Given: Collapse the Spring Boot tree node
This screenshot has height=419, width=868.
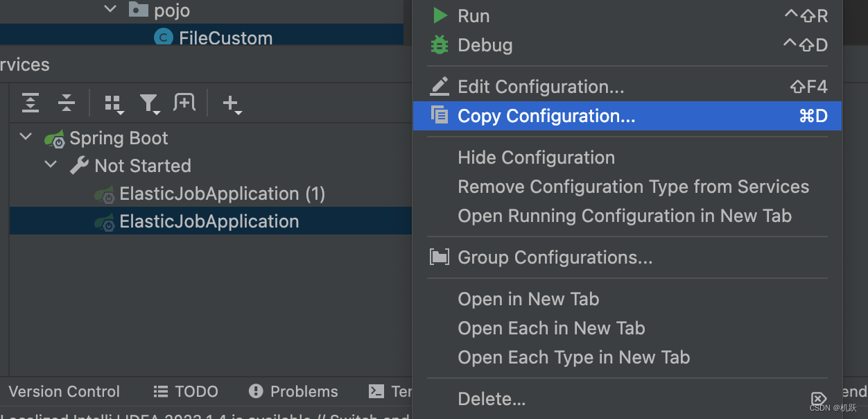Looking at the screenshot, I should pos(26,137).
